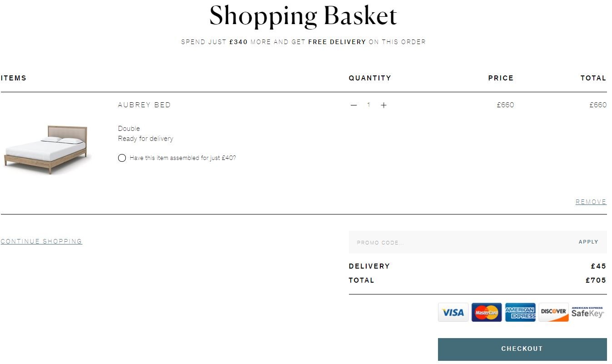Viewport: 612px width, 364px height.
Task: Decrease Aubrey Bed quantity with minus icon
Action: coord(353,105)
